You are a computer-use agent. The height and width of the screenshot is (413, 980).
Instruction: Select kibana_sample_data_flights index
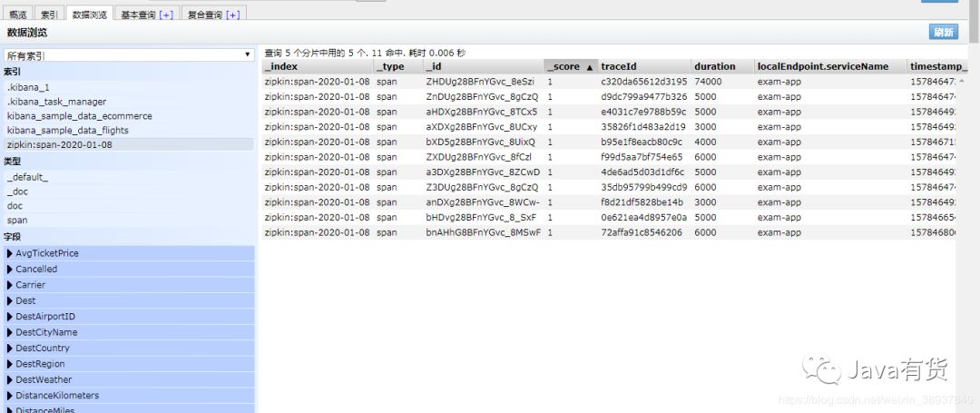coord(129,131)
